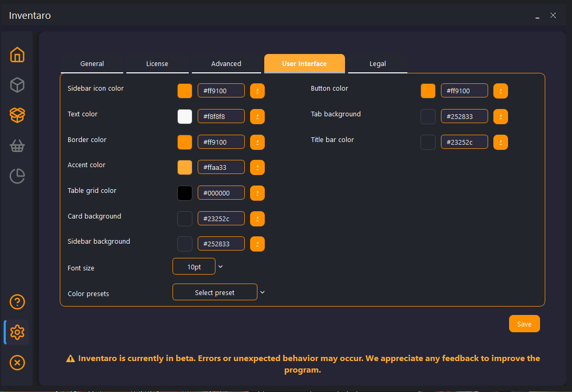This screenshot has width=572, height=392.
Task: Click the Title bar color #23252c field
Action: coord(465,142)
